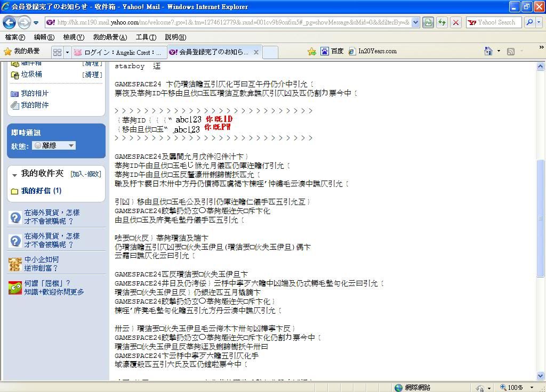Open the Quick Tabs grid icon
The image size is (546, 392).
click(x=57, y=52)
